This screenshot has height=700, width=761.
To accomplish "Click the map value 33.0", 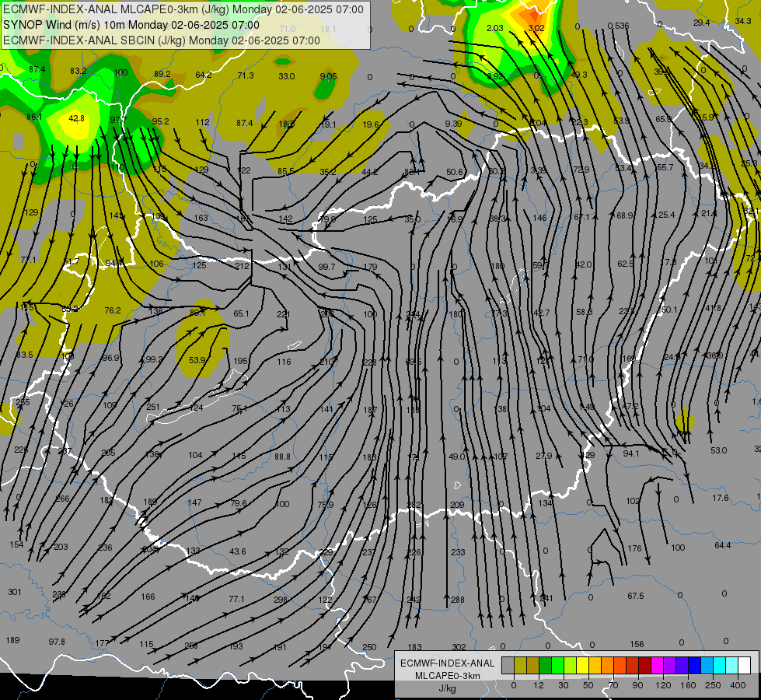I will pyautogui.click(x=286, y=76).
